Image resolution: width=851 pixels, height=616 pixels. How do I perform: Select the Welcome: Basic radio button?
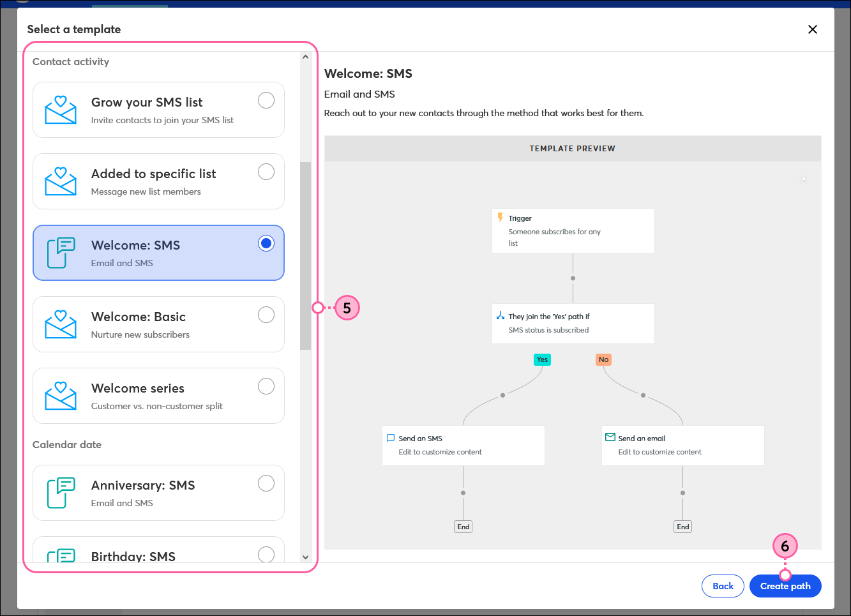[x=266, y=314]
